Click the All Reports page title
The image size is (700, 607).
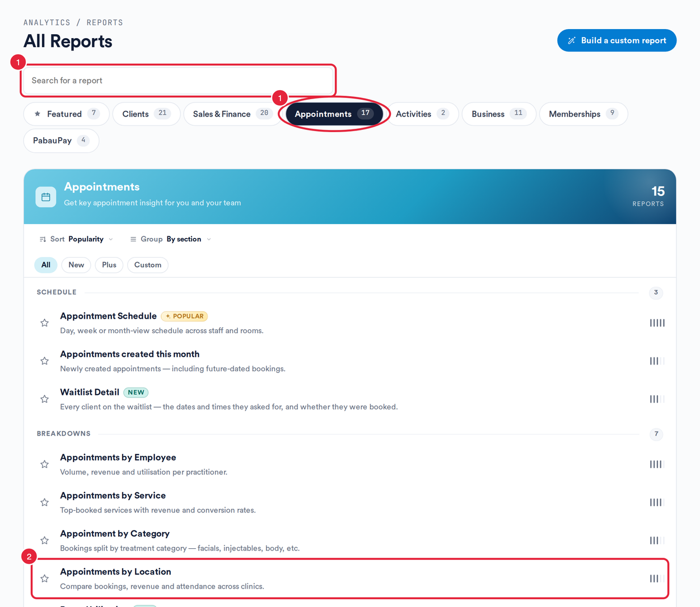tap(68, 41)
